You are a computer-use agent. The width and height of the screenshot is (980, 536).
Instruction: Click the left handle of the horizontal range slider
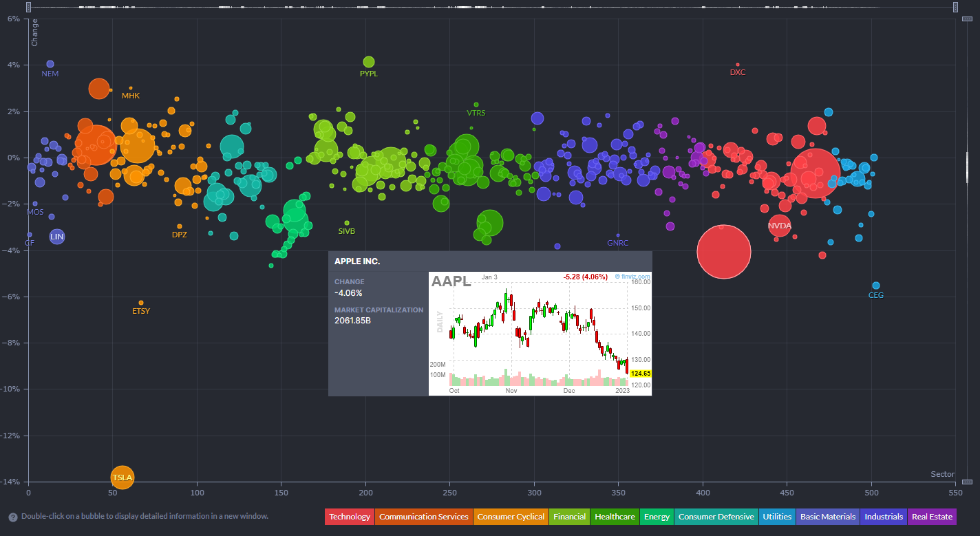click(x=28, y=7)
